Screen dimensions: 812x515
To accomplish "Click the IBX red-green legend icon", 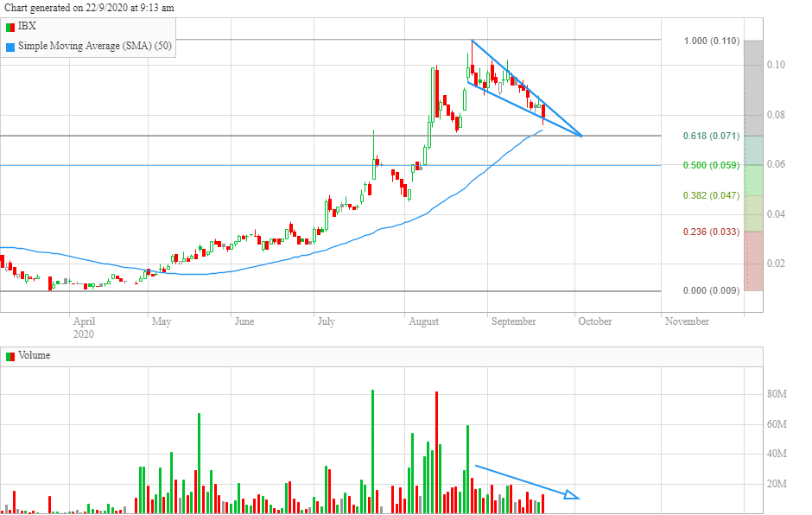I will 10,27.
